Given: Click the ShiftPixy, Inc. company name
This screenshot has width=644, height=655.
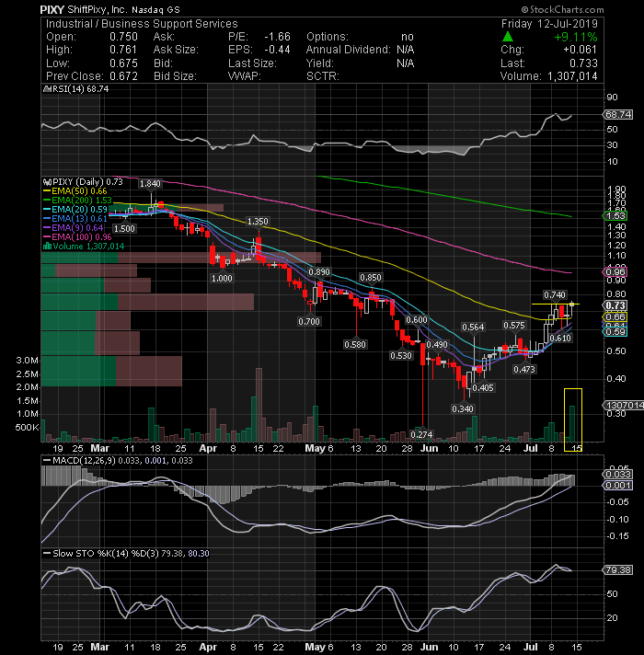Looking at the screenshot, I should pyautogui.click(x=98, y=9).
